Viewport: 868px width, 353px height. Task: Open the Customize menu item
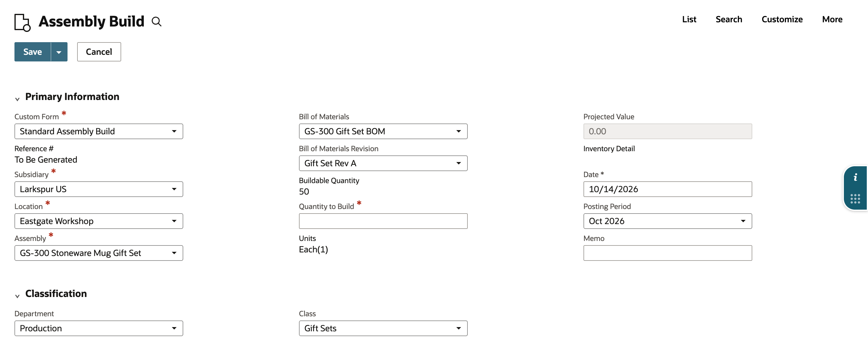click(782, 20)
